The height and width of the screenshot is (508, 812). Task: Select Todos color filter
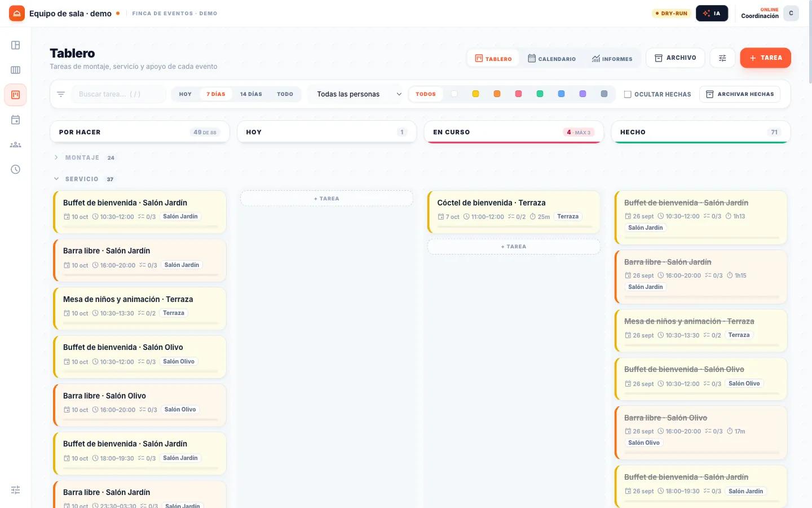(426, 94)
